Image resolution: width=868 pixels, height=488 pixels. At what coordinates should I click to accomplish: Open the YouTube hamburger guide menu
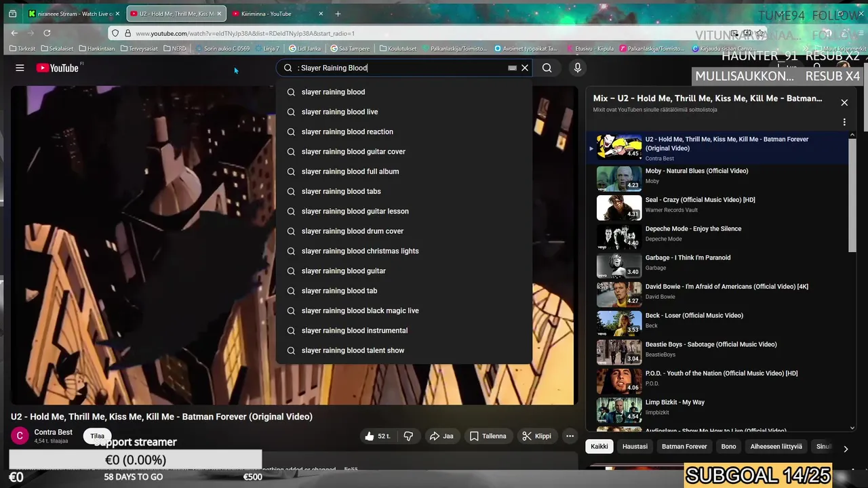pyautogui.click(x=20, y=68)
